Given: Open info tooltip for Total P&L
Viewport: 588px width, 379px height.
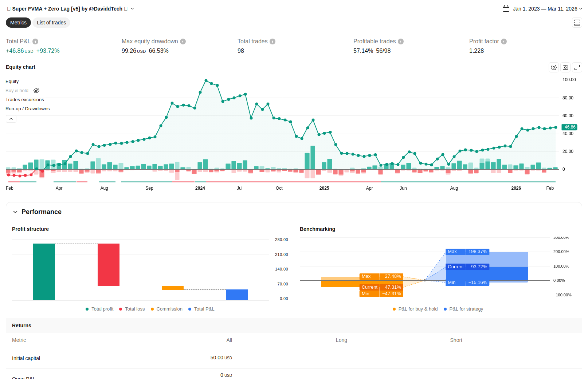Looking at the screenshot, I should [x=35, y=42].
